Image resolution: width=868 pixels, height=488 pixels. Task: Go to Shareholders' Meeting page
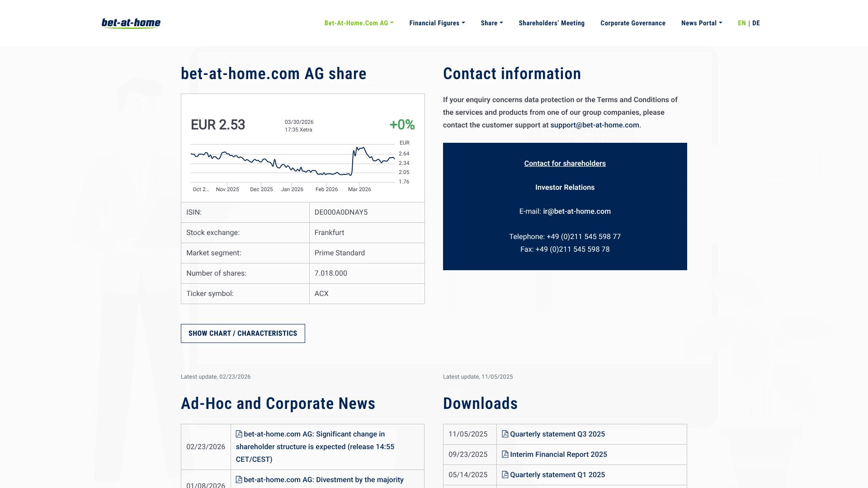click(x=552, y=23)
